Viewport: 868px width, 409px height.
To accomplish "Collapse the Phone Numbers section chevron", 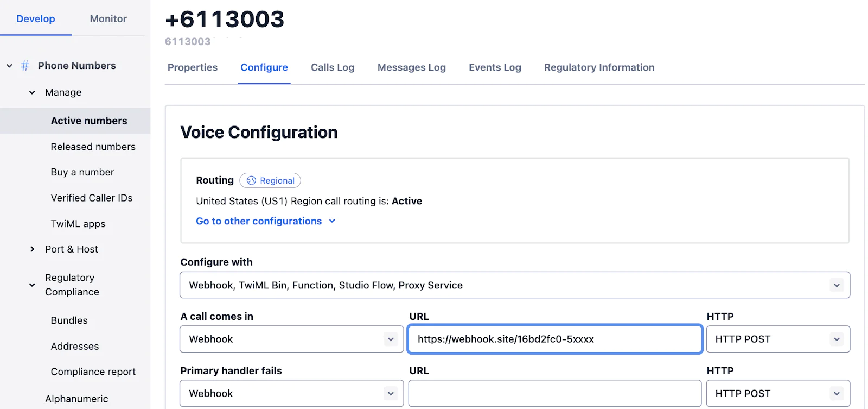I will [x=9, y=66].
